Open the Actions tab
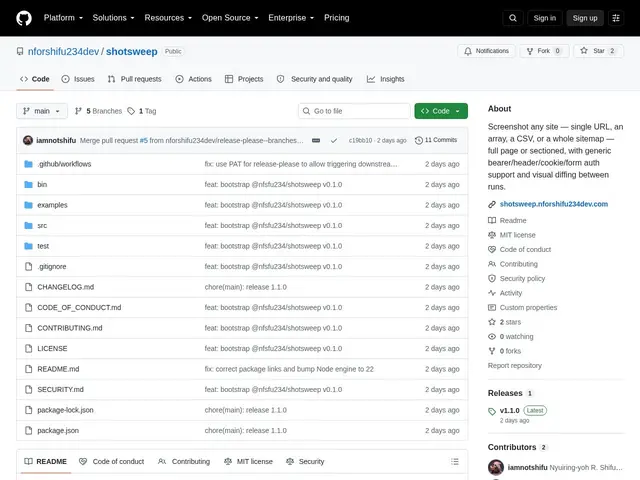Viewport: 640px width, 480px height. [193, 79]
